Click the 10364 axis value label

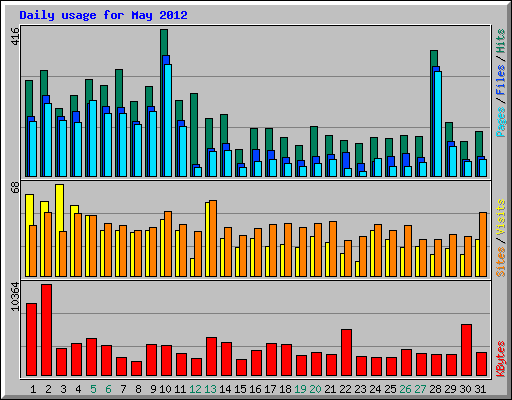(15, 296)
